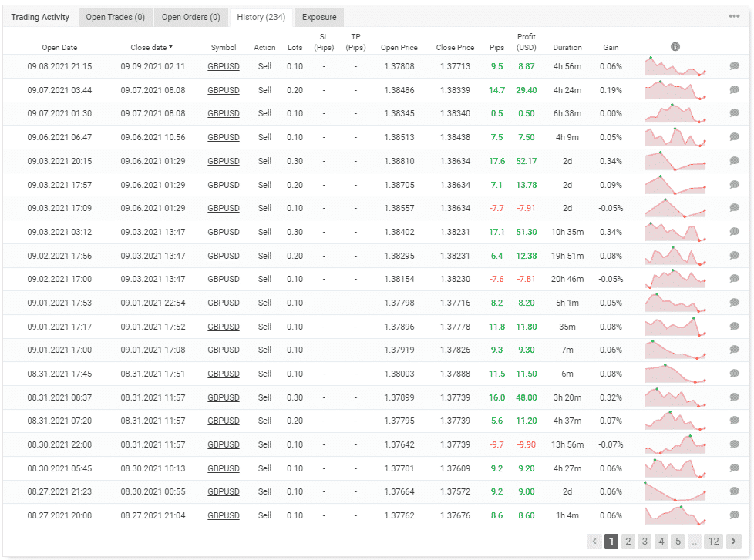Switch to the Exposure tab

click(x=318, y=16)
